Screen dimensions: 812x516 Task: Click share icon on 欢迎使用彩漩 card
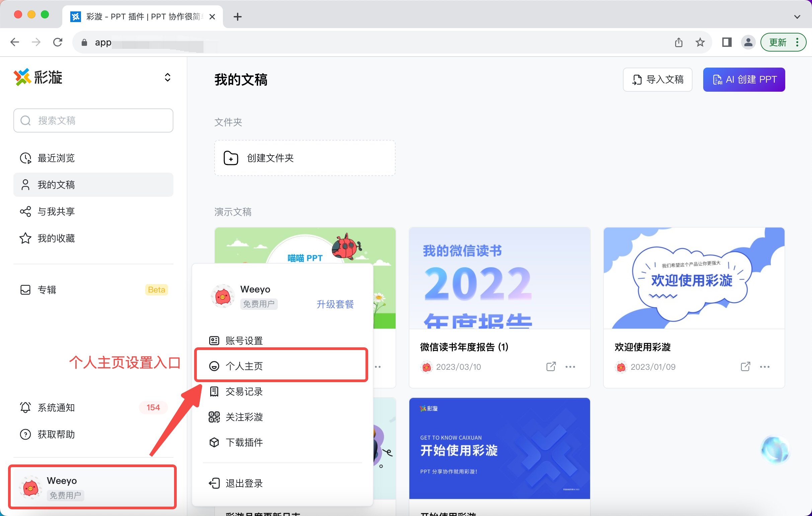(x=745, y=367)
